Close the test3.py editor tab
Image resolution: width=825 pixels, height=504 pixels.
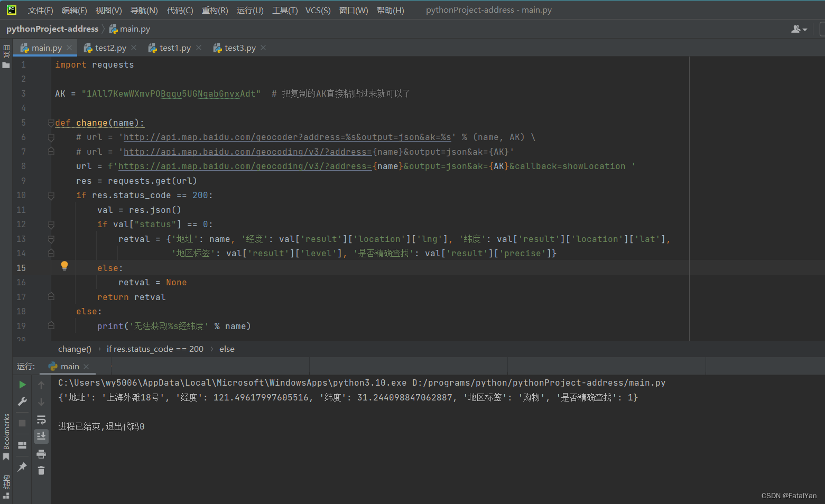263,48
